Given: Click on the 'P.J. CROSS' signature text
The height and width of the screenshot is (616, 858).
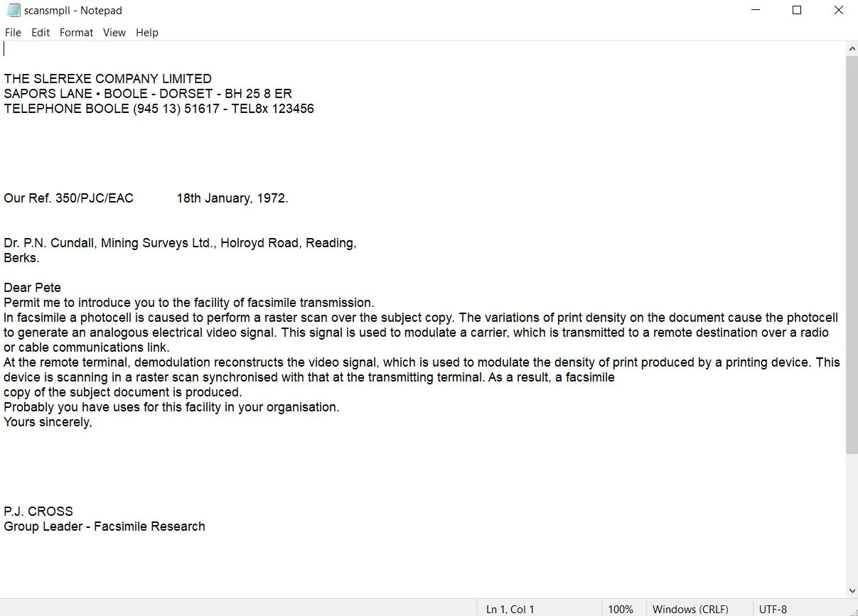Looking at the screenshot, I should [38, 512].
